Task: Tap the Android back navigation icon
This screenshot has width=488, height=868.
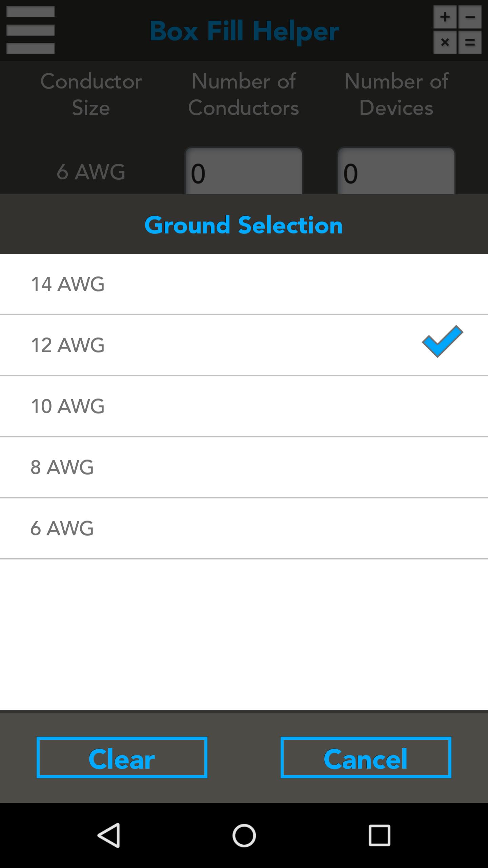Action: (x=109, y=835)
